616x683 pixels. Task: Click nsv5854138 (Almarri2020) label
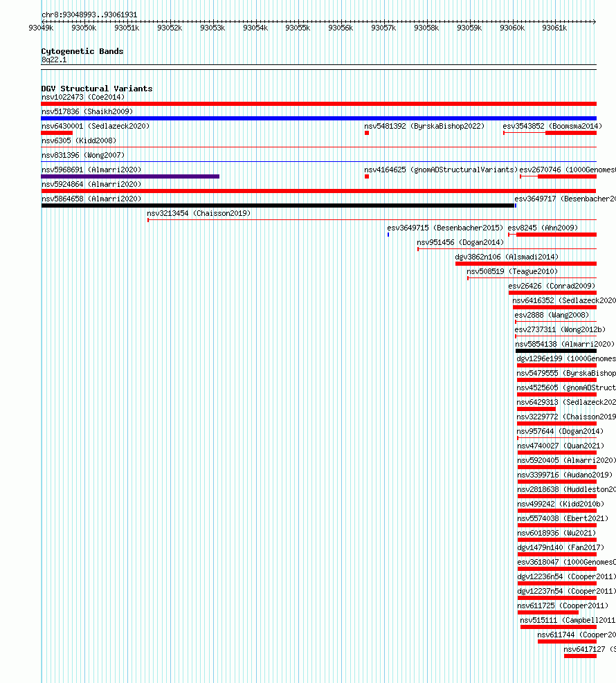click(x=565, y=344)
